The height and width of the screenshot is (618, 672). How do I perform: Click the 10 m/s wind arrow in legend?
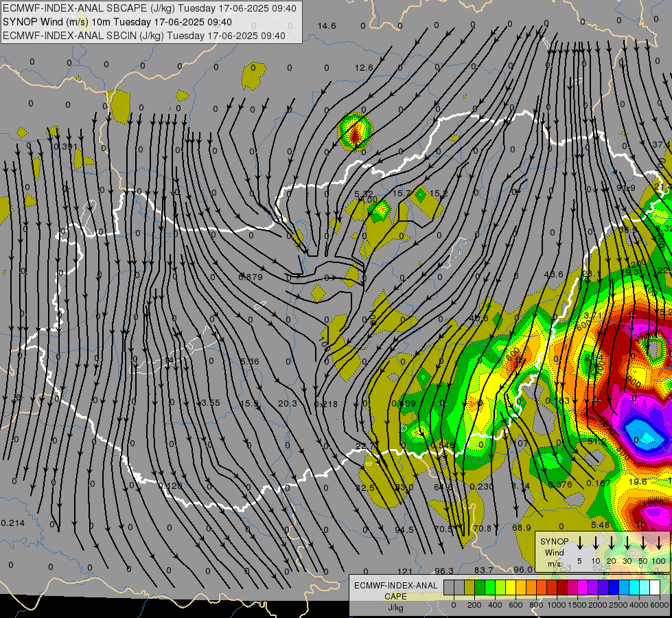point(596,543)
